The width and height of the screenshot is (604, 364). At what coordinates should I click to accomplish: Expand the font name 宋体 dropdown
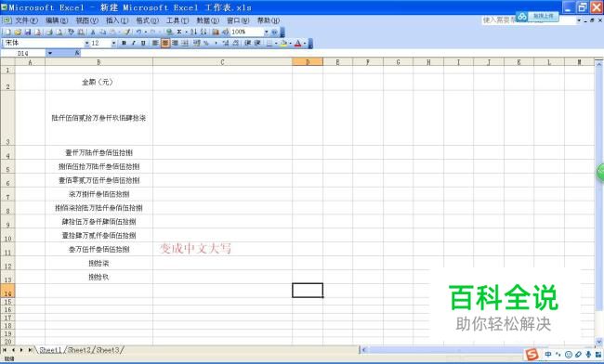pos(87,43)
